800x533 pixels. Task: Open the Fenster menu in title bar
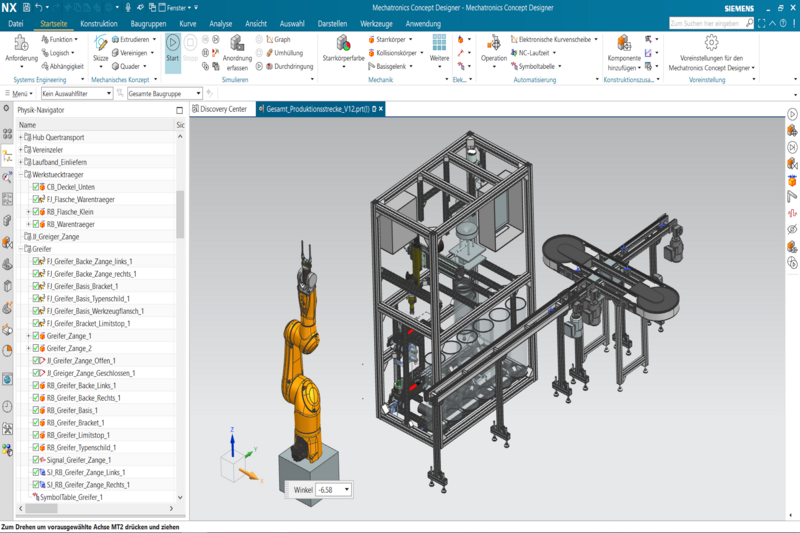click(x=176, y=8)
